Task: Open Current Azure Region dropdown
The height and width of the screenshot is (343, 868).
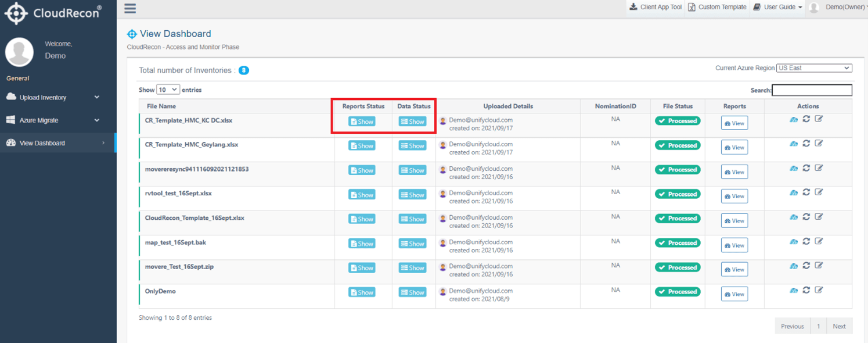Action: (x=814, y=68)
